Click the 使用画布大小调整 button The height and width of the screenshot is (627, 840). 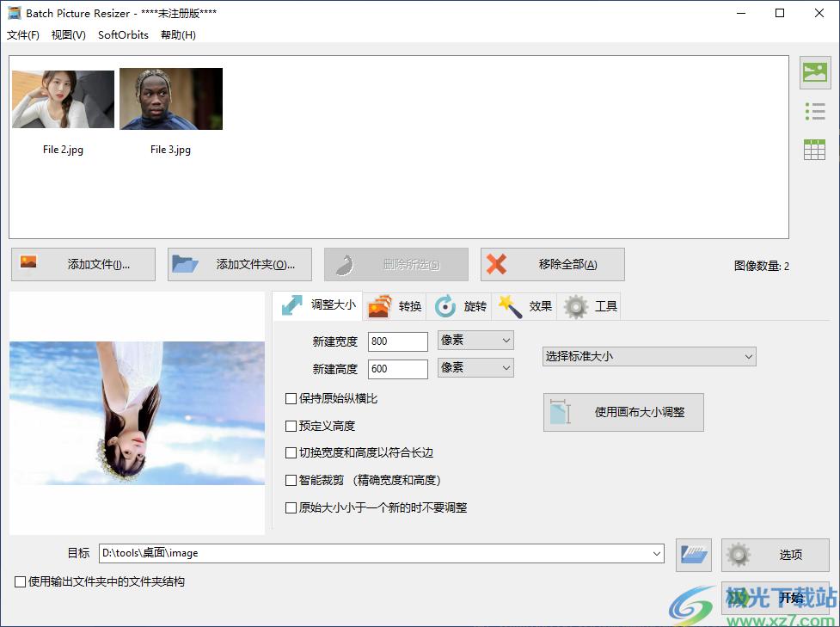click(624, 413)
